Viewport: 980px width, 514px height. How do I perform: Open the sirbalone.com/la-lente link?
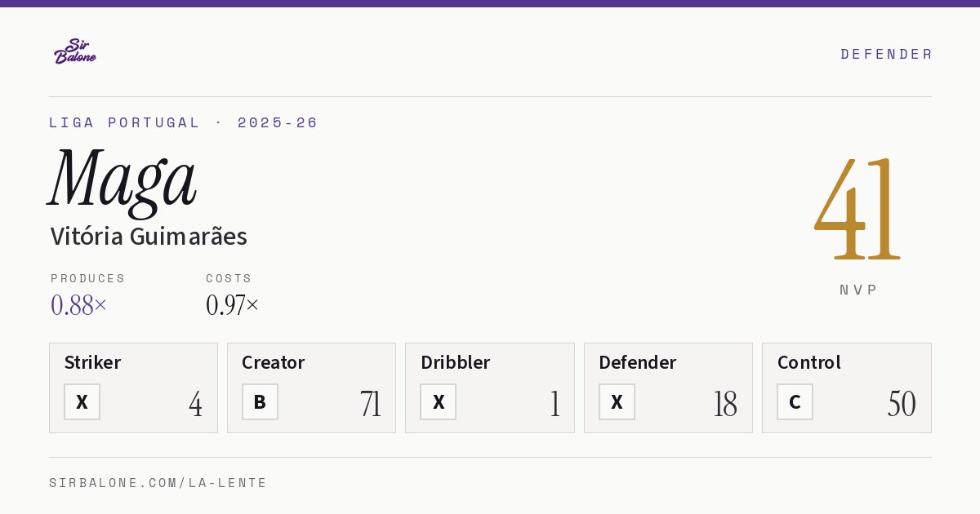(x=158, y=483)
